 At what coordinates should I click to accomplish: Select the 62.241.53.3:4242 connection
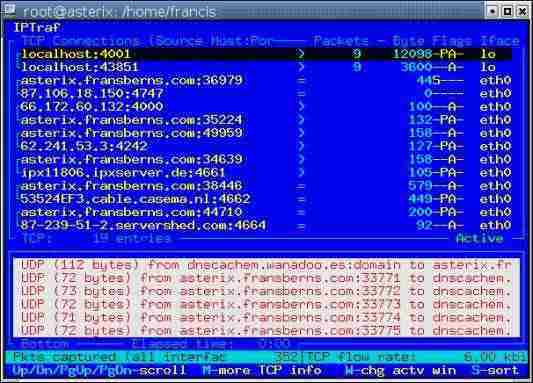[x=265, y=146]
